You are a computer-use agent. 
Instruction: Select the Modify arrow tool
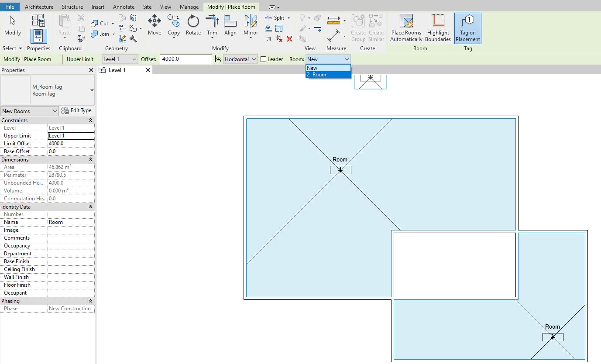(x=12, y=25)
